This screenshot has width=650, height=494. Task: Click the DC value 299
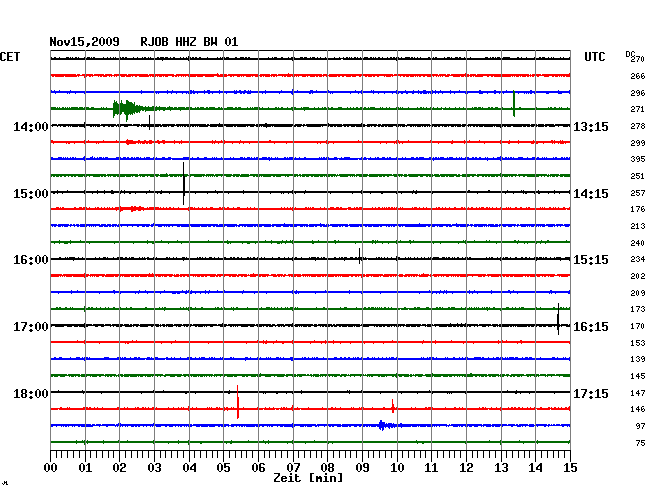(x=638, y=143)
